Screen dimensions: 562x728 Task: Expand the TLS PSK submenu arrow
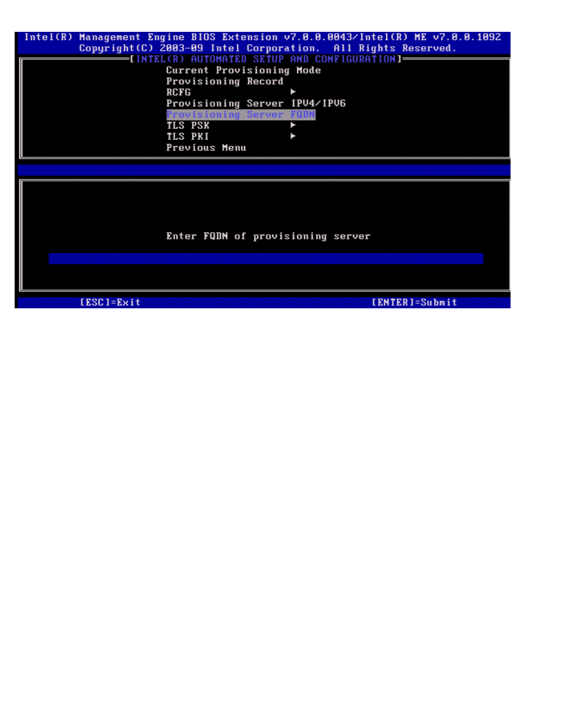(x=293, y=125)
